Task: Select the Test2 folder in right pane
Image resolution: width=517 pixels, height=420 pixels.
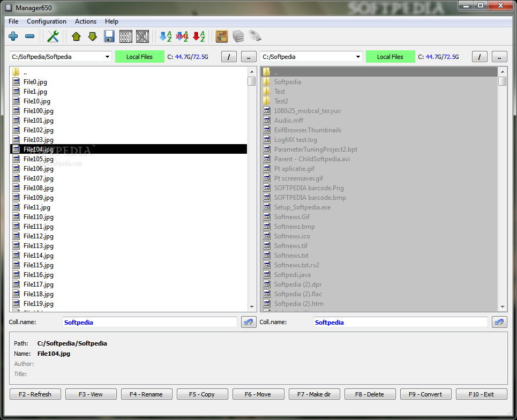Action: tap(379, 101)
